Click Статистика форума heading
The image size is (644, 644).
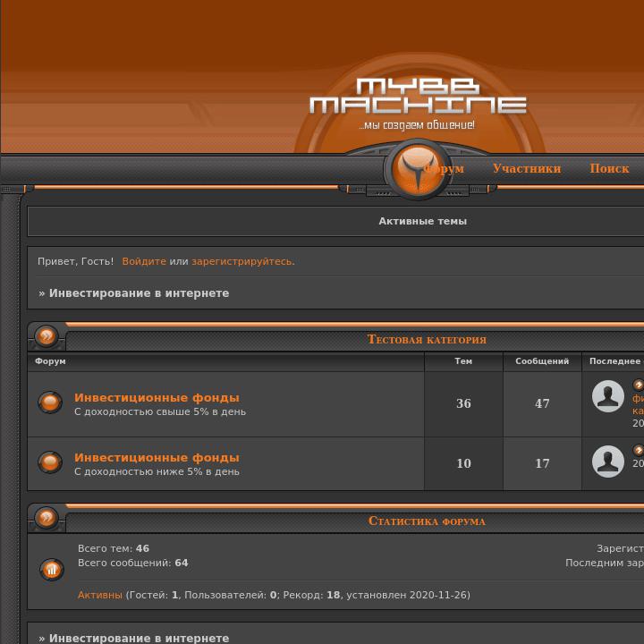(x=427, y=521)
